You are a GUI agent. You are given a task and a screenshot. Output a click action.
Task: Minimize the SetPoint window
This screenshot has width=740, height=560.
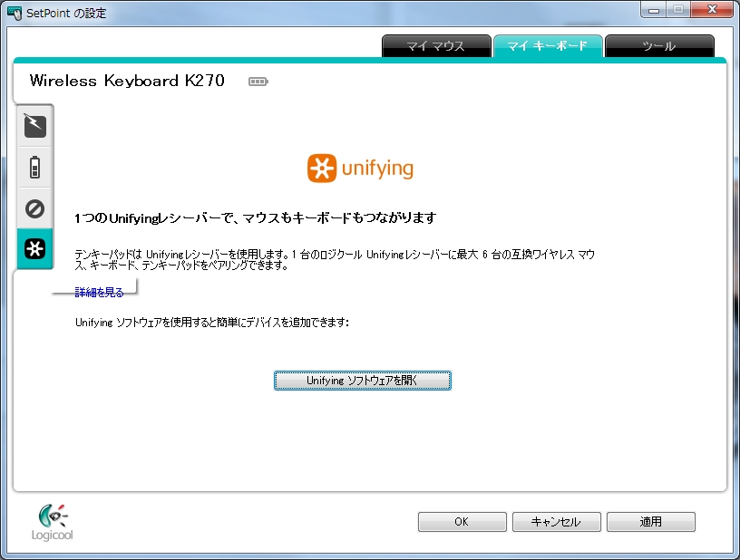click(654, 10)
